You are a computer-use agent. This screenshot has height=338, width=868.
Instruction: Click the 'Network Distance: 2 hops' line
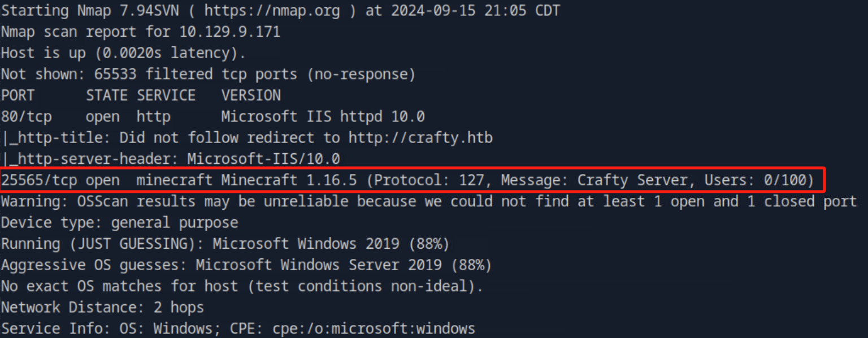[102, 308]
